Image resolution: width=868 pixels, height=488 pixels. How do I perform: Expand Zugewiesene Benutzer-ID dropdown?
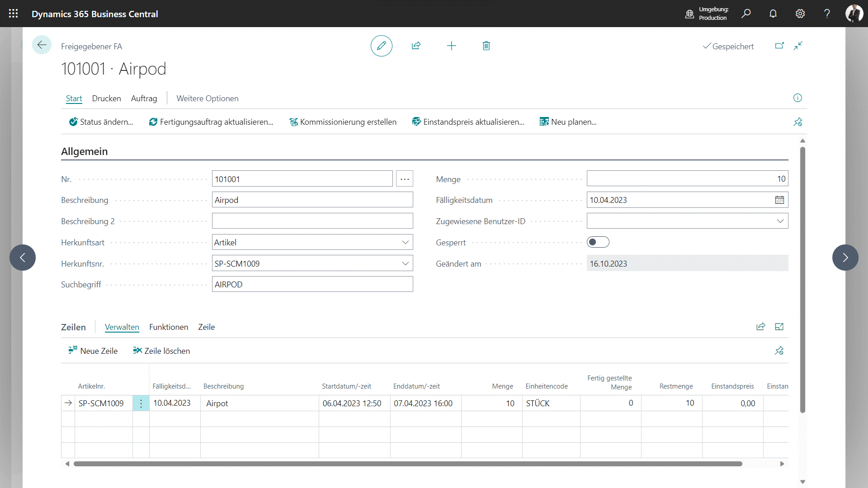(780, 221)
